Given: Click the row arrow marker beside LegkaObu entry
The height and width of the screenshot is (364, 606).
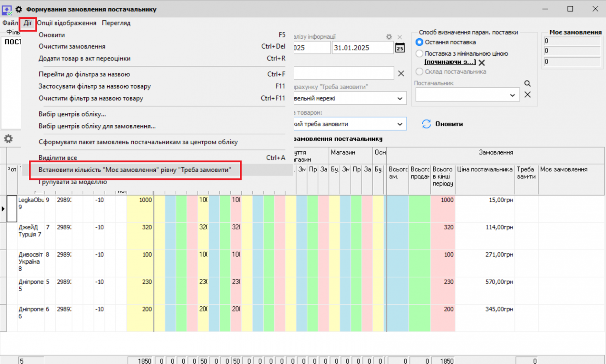Looking at the screenshot, I should (x=3, y=208).
